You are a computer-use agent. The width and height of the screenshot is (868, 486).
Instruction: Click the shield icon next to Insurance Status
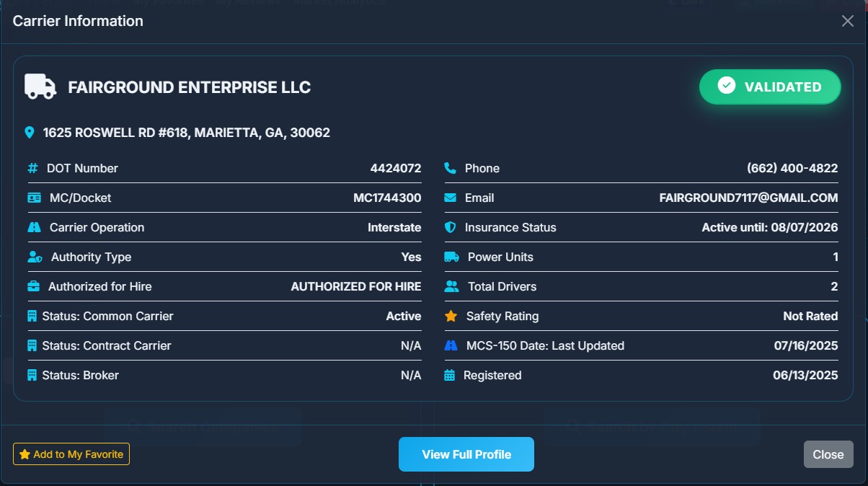451,227
